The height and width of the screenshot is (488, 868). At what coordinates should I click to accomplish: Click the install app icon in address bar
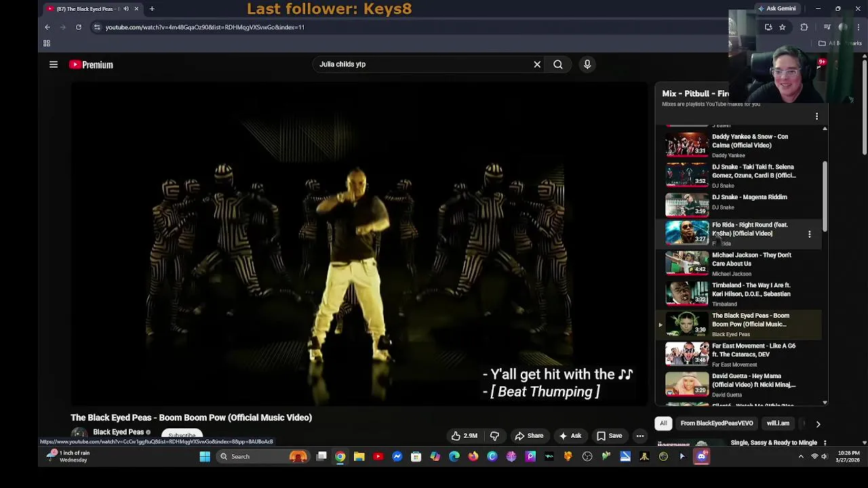768,27
